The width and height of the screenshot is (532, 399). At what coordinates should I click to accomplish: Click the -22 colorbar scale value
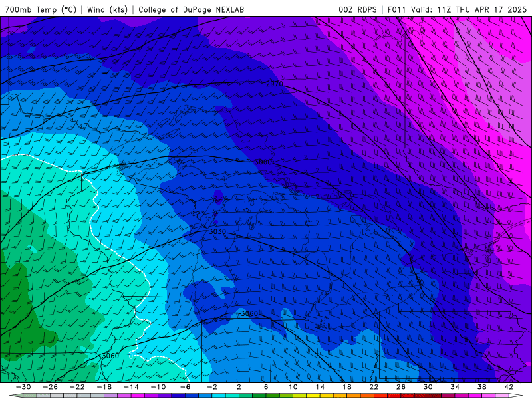[77, 387]
